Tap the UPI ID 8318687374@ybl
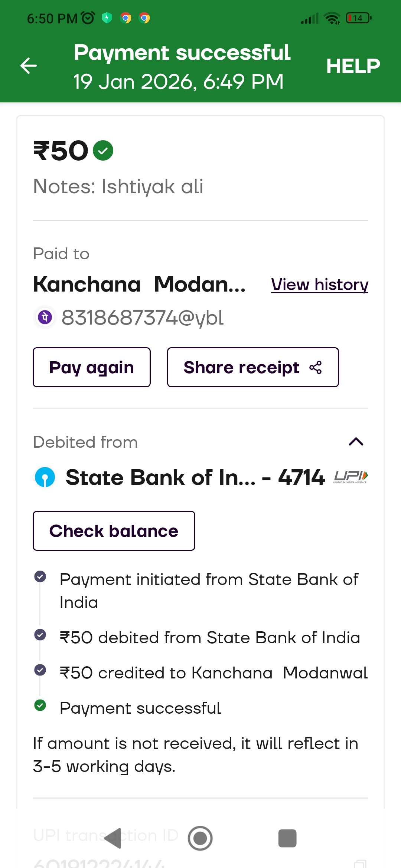The height and width of the screenshot is (868, 401). (x=143, y=318)
